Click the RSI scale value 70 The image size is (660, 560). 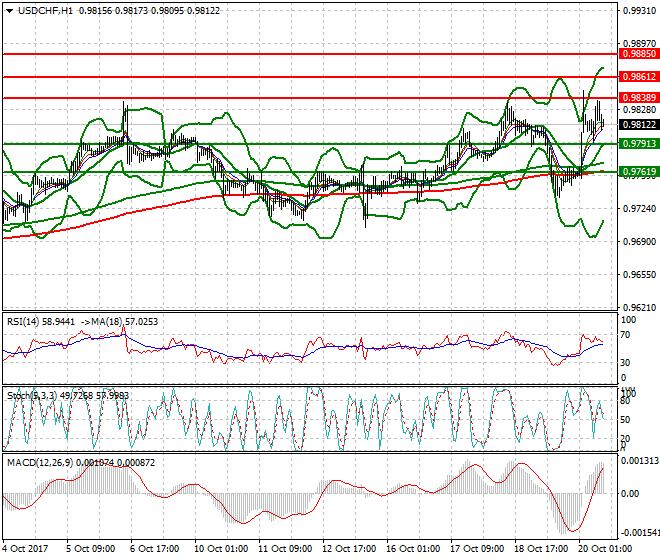click(x=626, y=335)
